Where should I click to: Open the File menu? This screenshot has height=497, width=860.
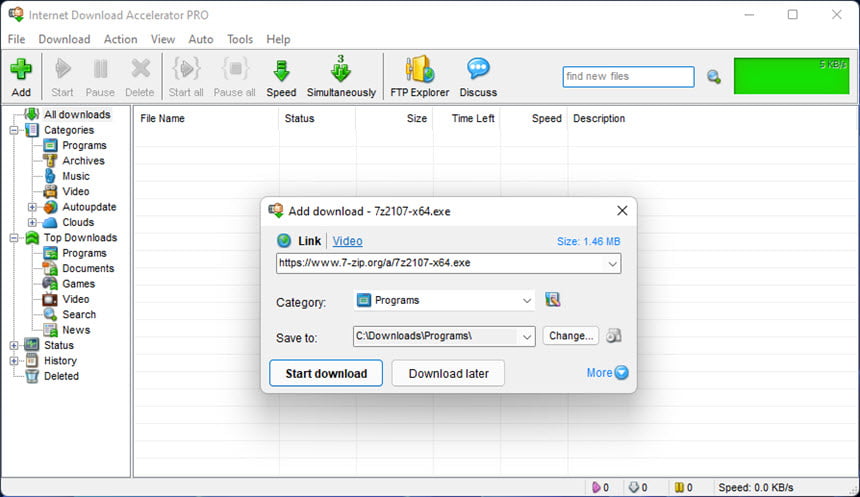click(x=16, y=39)
